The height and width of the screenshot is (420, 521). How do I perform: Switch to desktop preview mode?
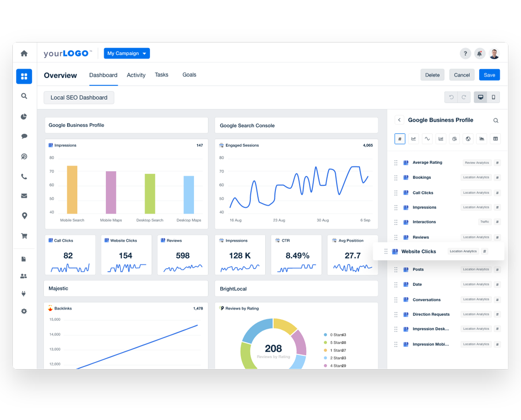[x=480, y=97]
